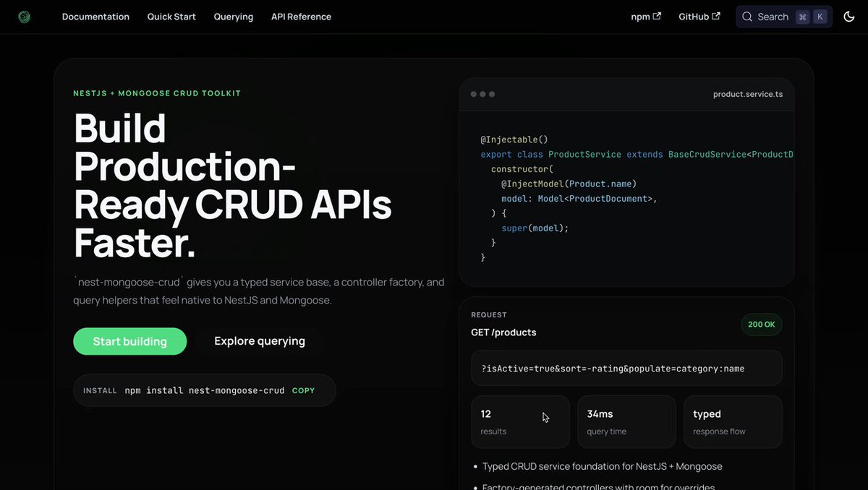868x490 pixels.
Task: Click the Typed CRUD service foundation bullet
Action: pos(603,466)
